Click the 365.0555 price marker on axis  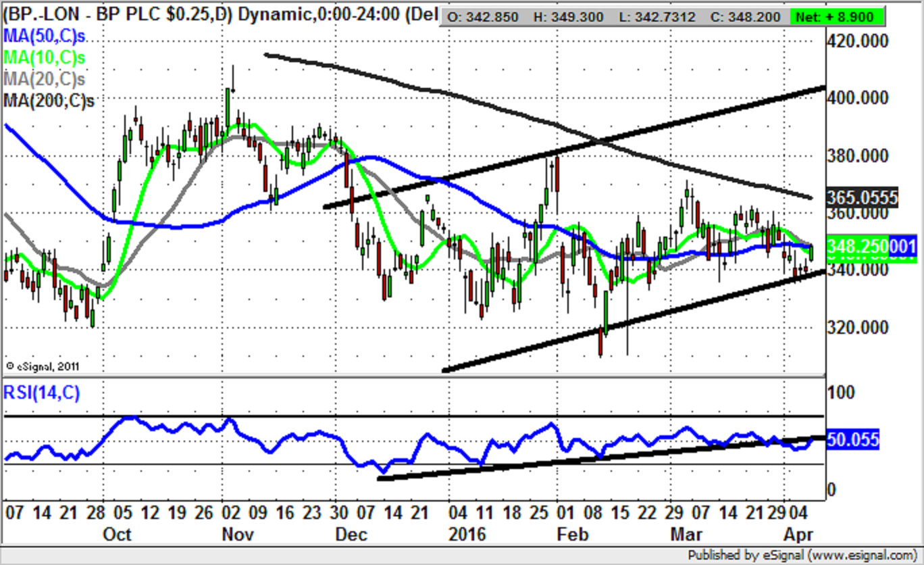[x=864, y=197]
